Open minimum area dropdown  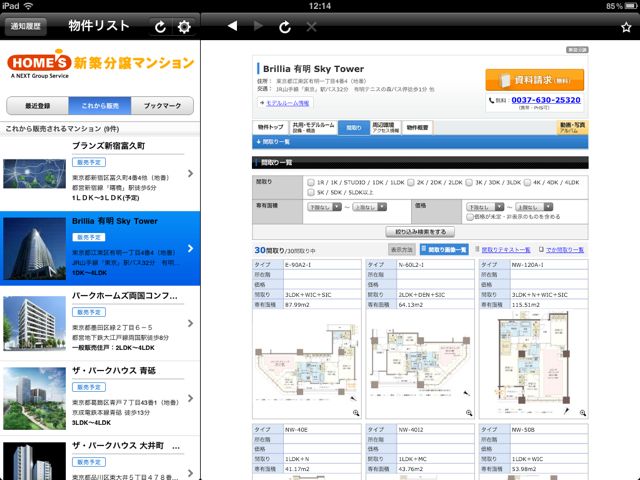324,207
